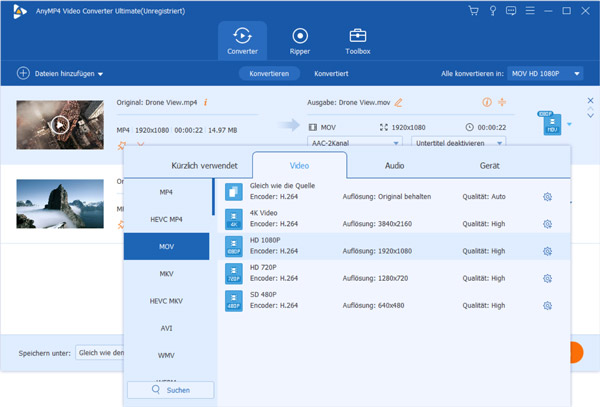This screenshot has height=407, width=600.
Task: Remove Drone View file with the X
Action: (x=590, y=100)
